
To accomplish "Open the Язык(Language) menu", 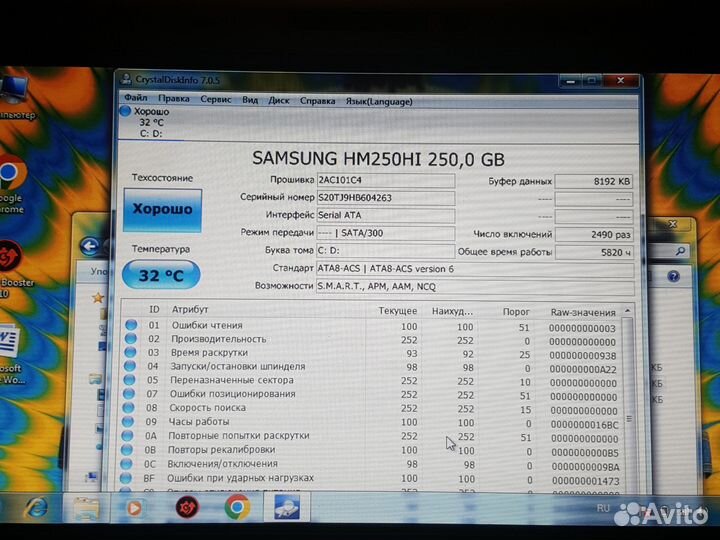I will pos(379,101).
